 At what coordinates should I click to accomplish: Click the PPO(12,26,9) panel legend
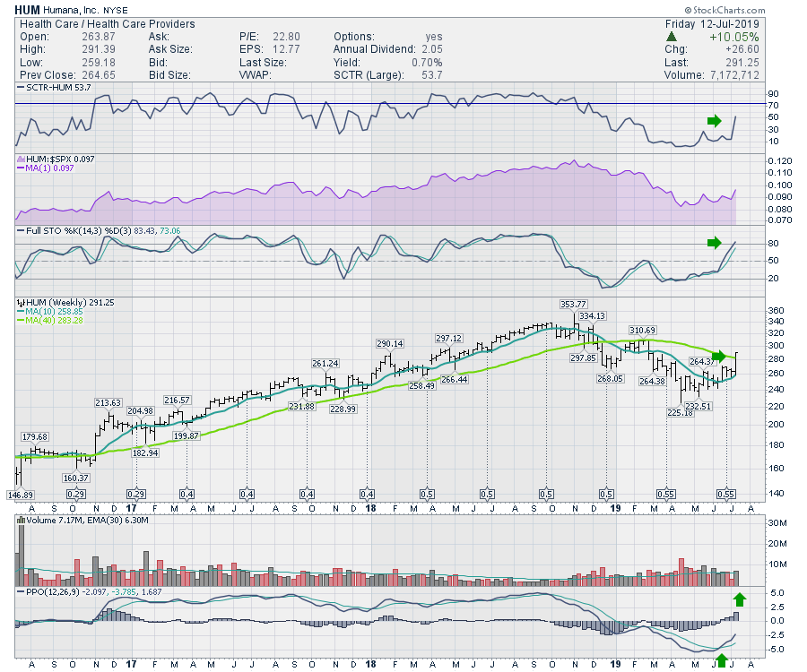coord(90,591)
